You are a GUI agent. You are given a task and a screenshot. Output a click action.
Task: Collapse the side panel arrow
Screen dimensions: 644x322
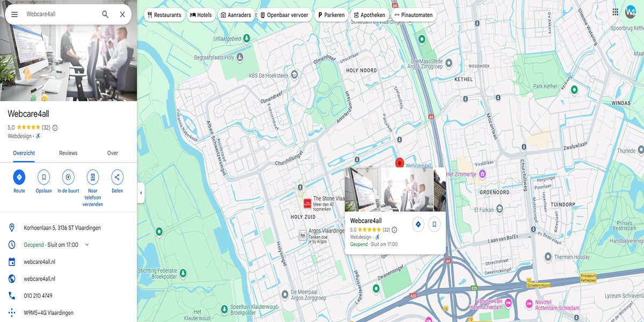(x=141, y=193)
